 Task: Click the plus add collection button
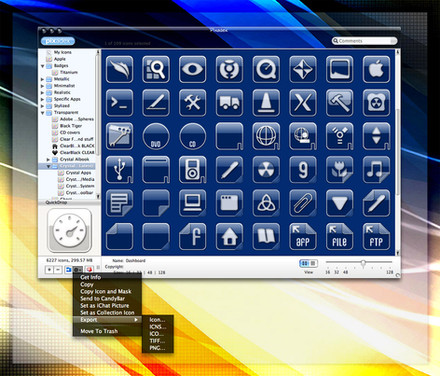pos(49,269)
